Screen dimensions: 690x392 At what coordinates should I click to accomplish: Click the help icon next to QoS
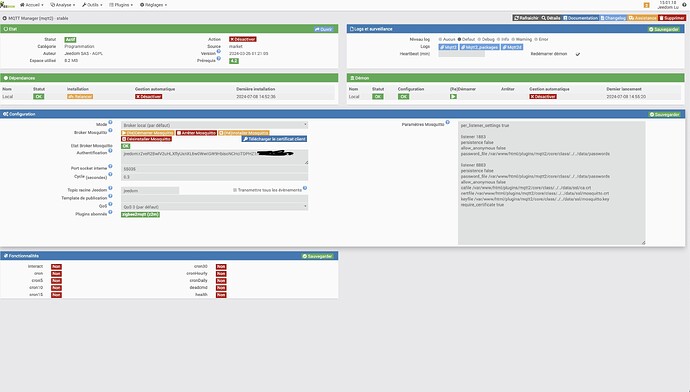point(110,205)
